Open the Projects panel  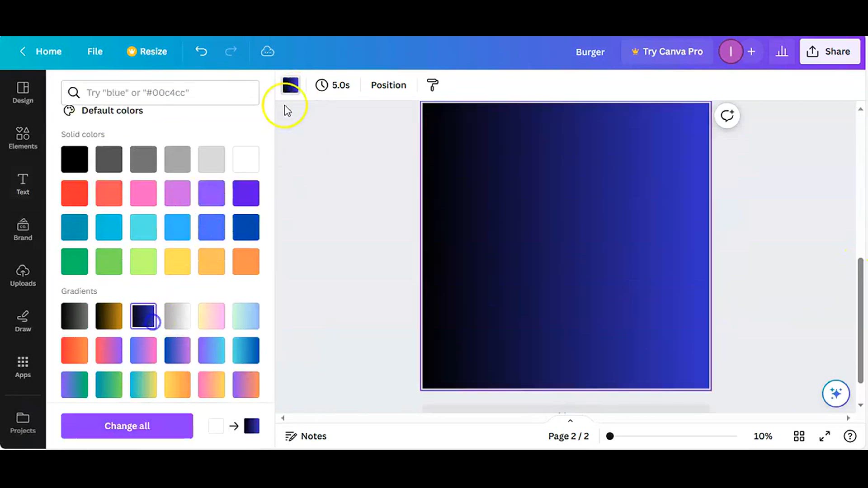coord(23,423)
